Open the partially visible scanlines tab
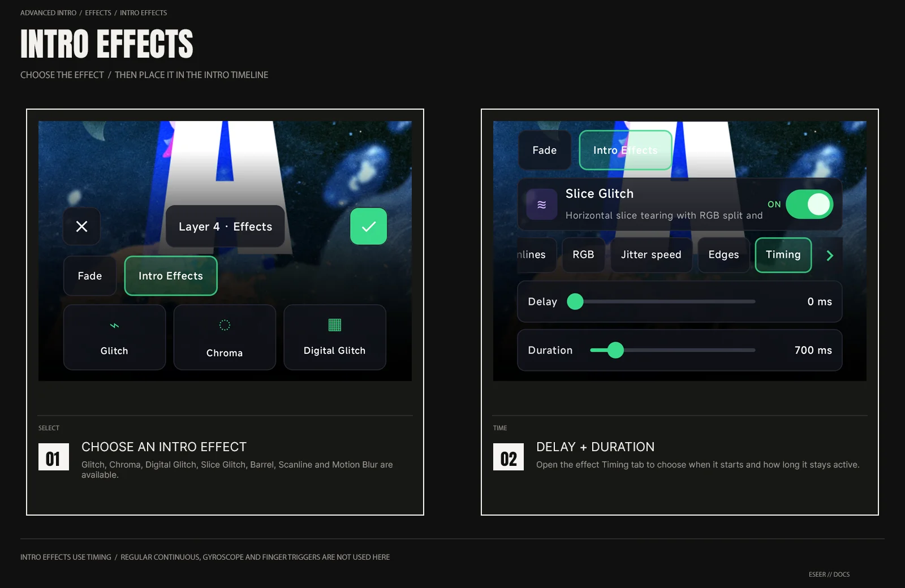Screen dimensions: 905x588 pyautogui.click(x=536, y=255)
